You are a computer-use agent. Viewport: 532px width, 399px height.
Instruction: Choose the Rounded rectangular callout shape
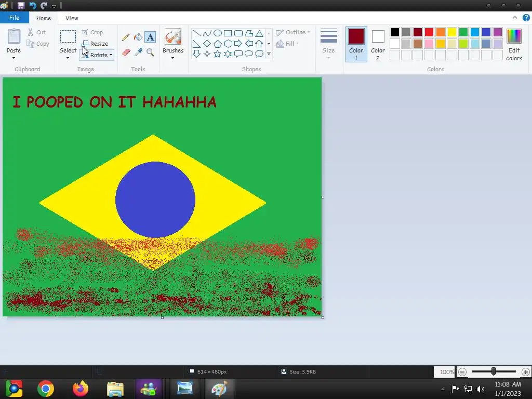pyautogui.click(x=238, y=54)
